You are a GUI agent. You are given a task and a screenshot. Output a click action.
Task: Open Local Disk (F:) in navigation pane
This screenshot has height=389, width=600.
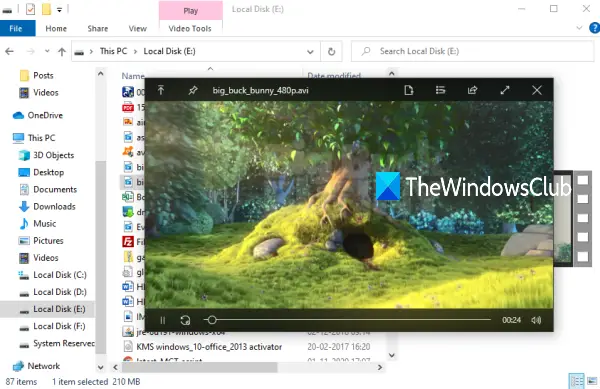point(59,326)
